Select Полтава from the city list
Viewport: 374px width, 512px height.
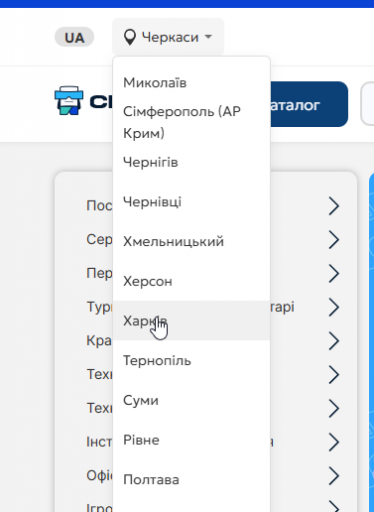(191, 480)
